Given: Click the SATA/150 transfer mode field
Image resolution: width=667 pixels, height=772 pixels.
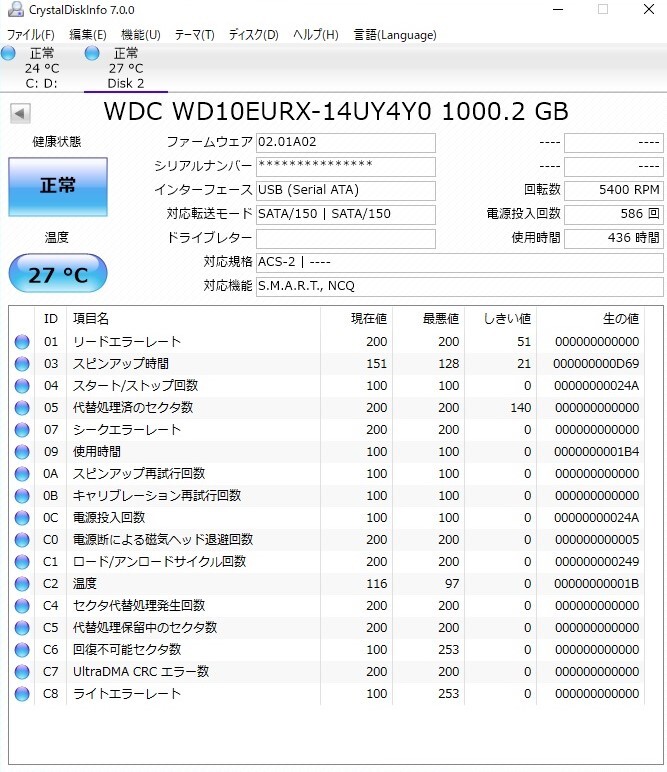Looking at the screenshot, I should [x=346, y=215].
